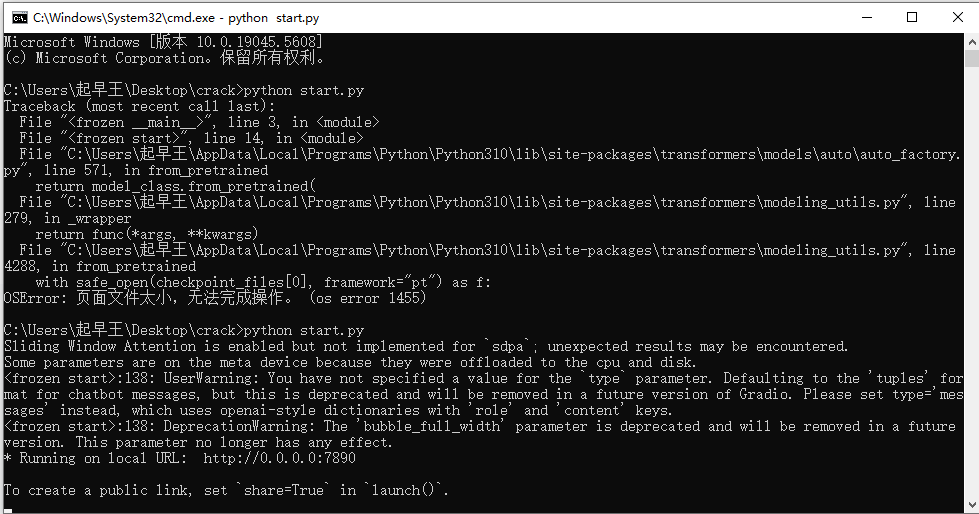Click the window title 'python start.py'
979x514 pixels.
[273, 18]
